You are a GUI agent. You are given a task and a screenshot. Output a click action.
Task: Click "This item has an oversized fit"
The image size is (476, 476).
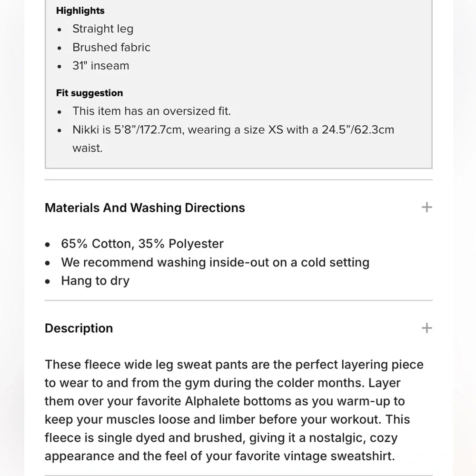pyautogui.click(x=151, y=111)
